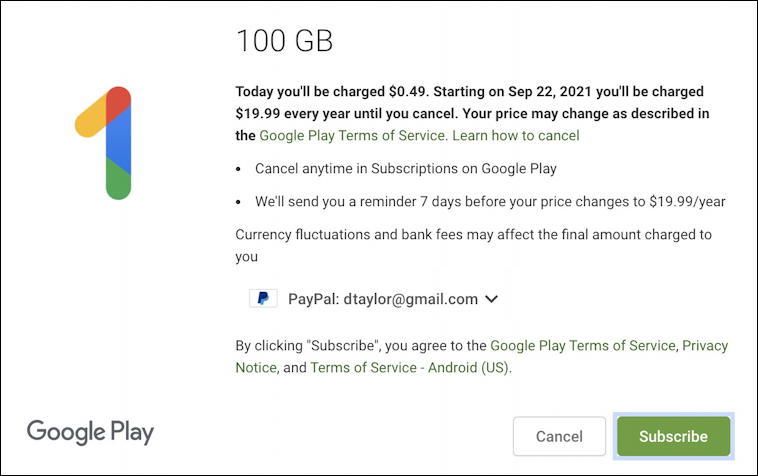Click the 7 days reminder bullet text

click(x=490, y=202)
